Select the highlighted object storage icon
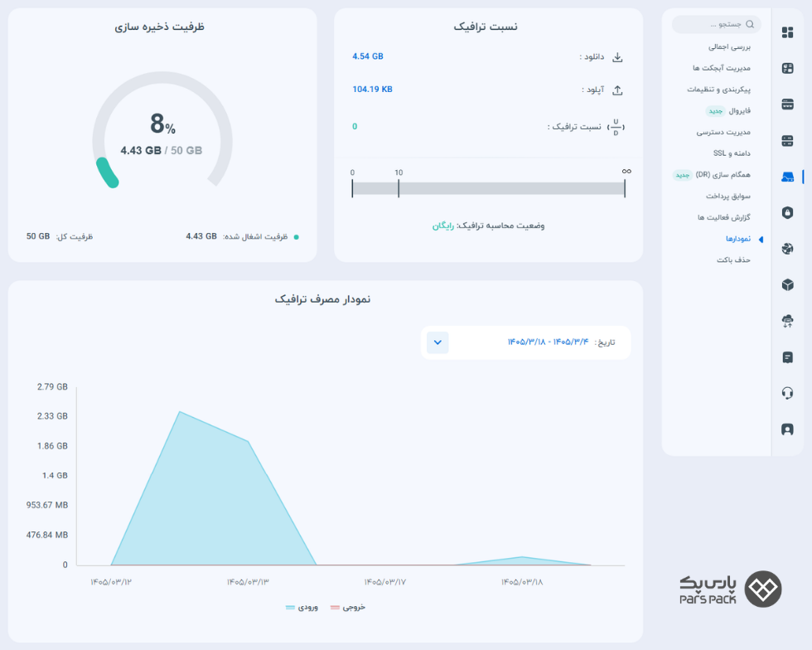The image size is (812, 650). [x=787, y=177]
